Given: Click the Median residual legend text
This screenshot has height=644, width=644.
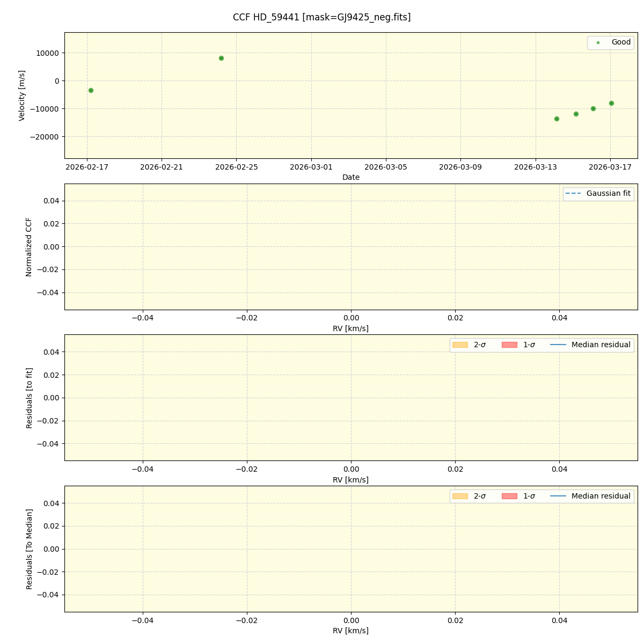Looking at the screenshot, I should pos(601,345).
